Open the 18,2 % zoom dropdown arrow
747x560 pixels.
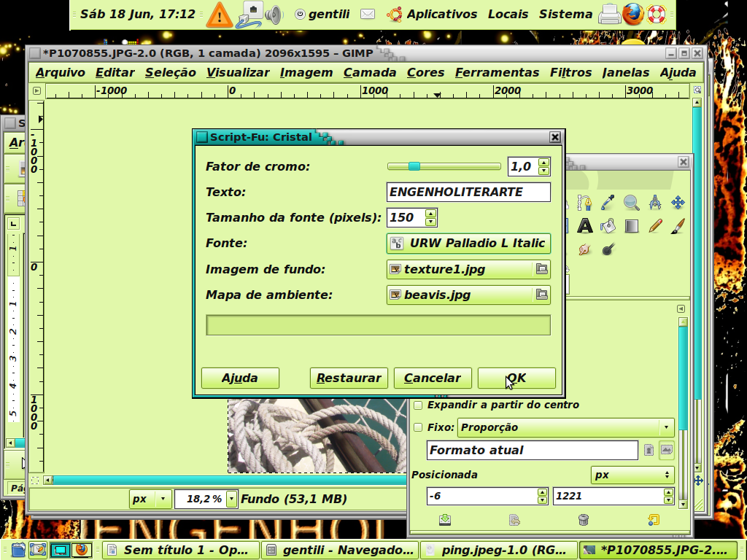231,499
